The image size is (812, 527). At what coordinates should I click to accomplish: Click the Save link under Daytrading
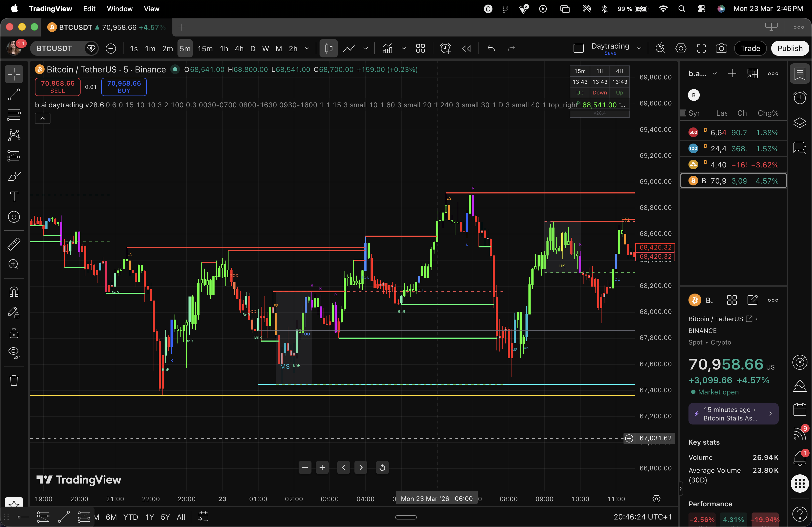coord(610,53)
